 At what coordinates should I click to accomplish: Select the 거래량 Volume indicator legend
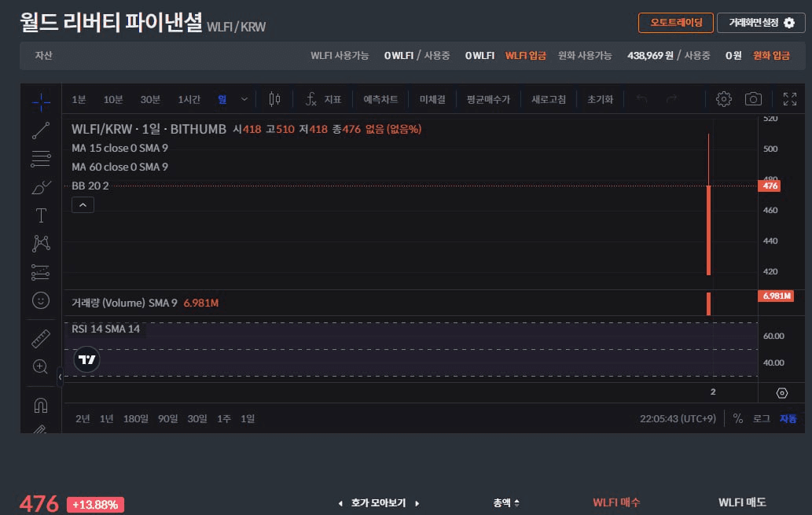click(x=145, y=303)
